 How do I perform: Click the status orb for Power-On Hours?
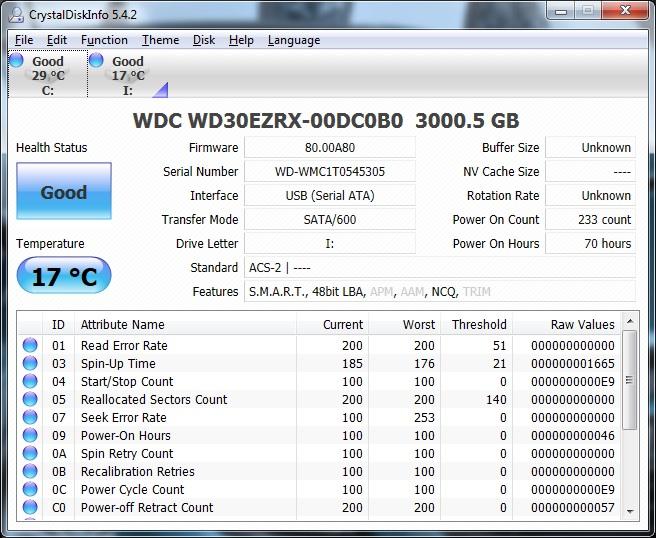[30, 435]
